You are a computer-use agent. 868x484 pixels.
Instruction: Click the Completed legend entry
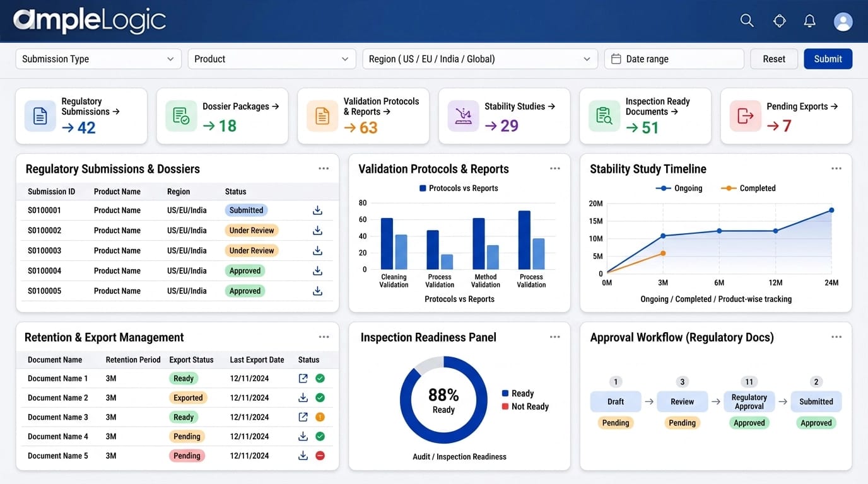coord(748,188)
